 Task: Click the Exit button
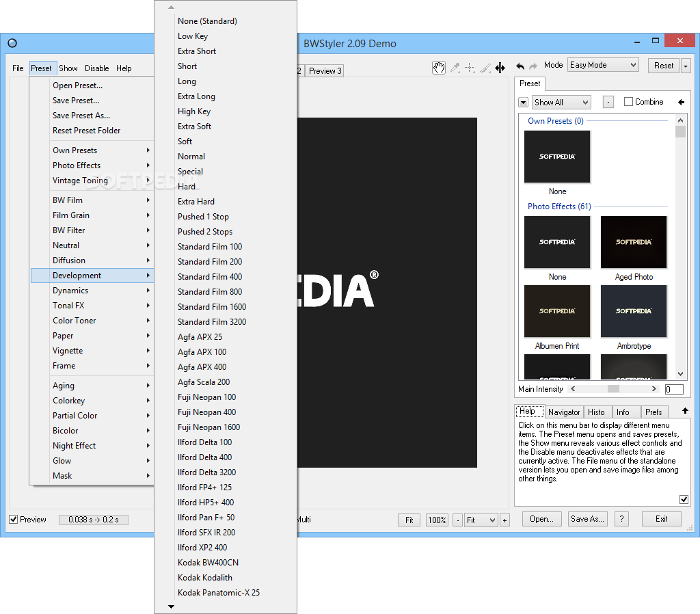(661, 519)
